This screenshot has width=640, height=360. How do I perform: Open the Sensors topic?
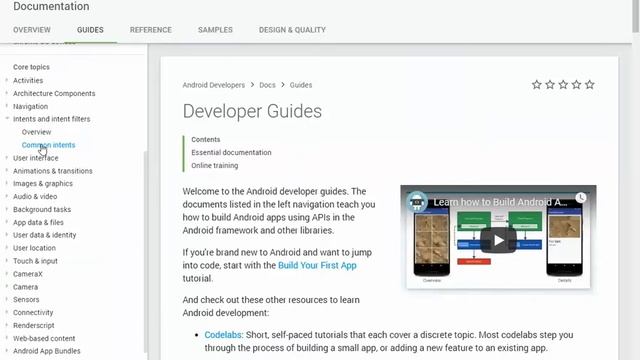click(26, 300)
